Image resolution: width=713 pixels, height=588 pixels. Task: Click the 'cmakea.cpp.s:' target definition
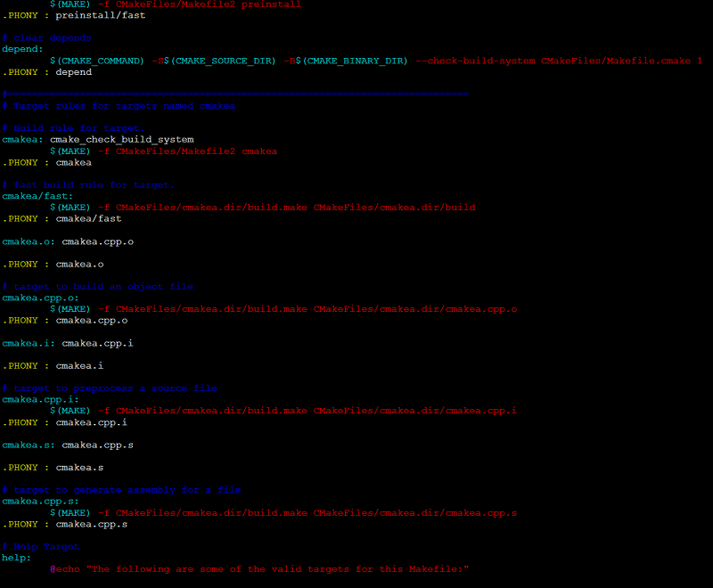tap(40, 501)
